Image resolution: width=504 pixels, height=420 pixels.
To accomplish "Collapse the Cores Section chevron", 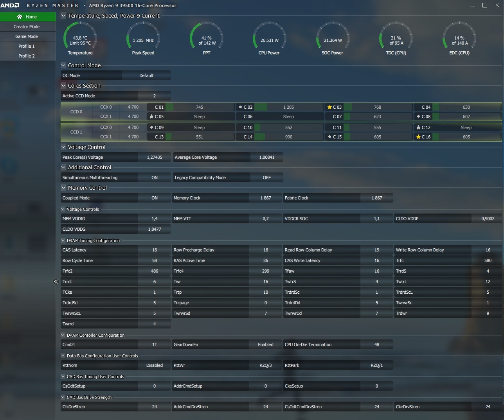I will pyautogui.click(x=63, y=86).
